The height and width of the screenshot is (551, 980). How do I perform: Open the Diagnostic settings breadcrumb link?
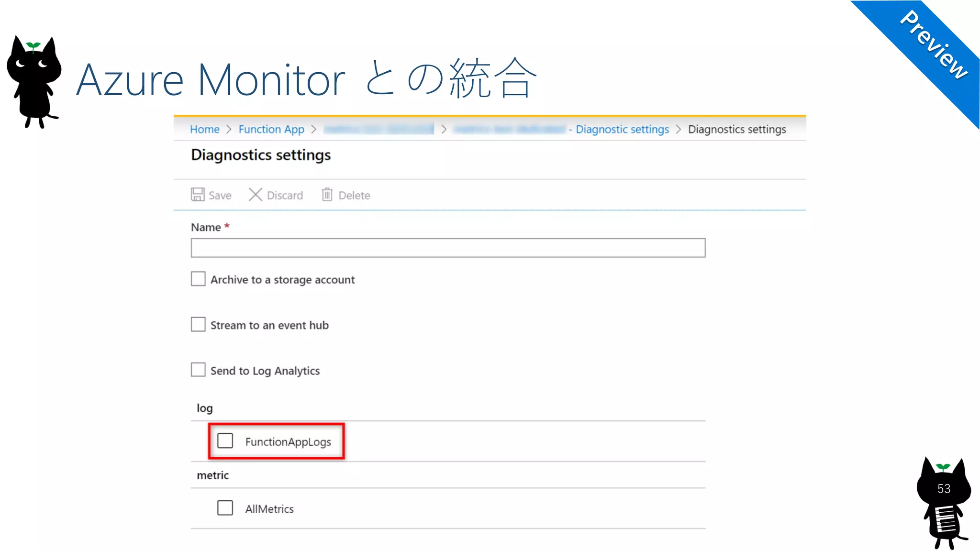tap(622, 129)
